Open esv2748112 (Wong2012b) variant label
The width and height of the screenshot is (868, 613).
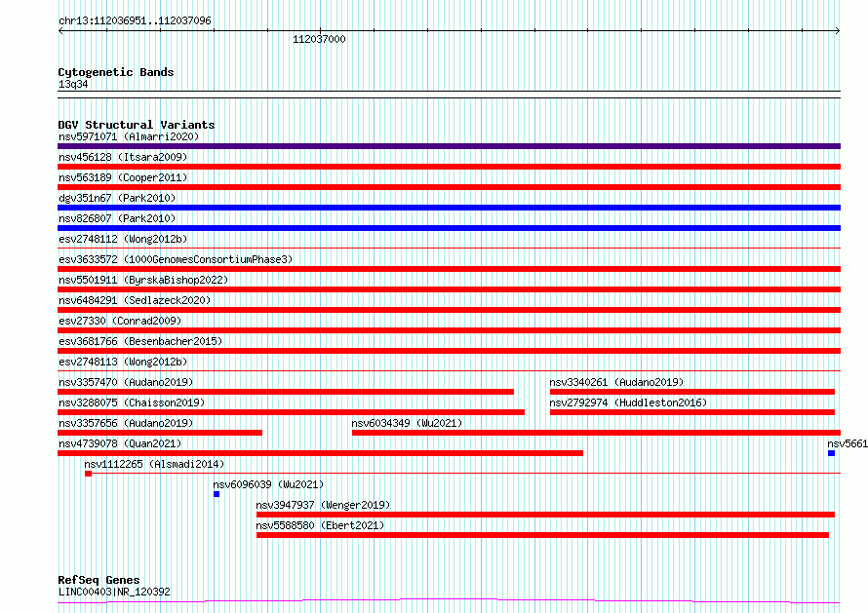coord(123,239)
